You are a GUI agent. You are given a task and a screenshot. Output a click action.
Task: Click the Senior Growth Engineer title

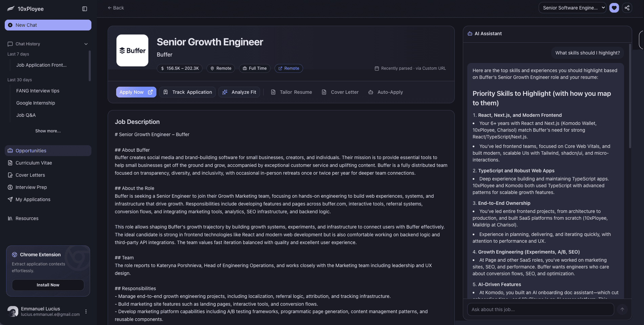(210, 42)
